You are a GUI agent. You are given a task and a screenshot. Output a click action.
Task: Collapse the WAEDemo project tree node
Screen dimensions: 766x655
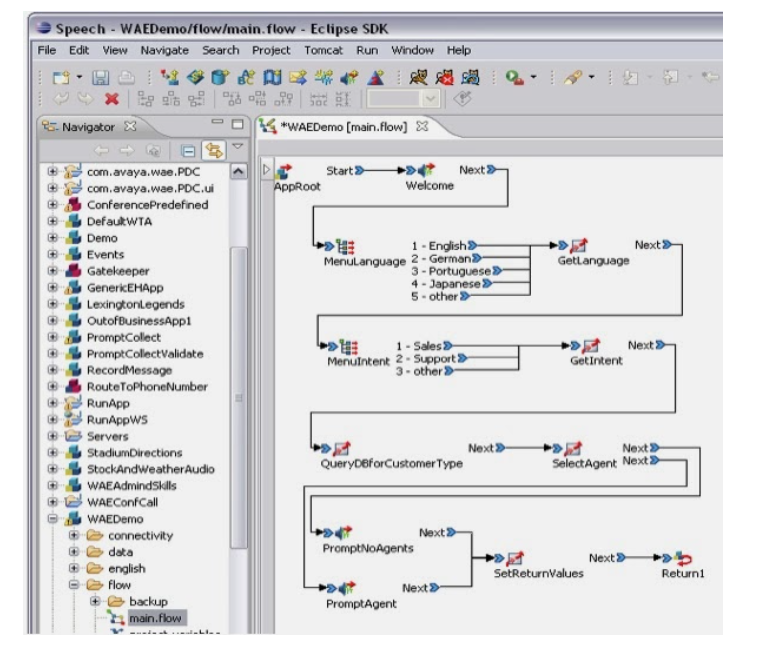[x=53, y=520]
